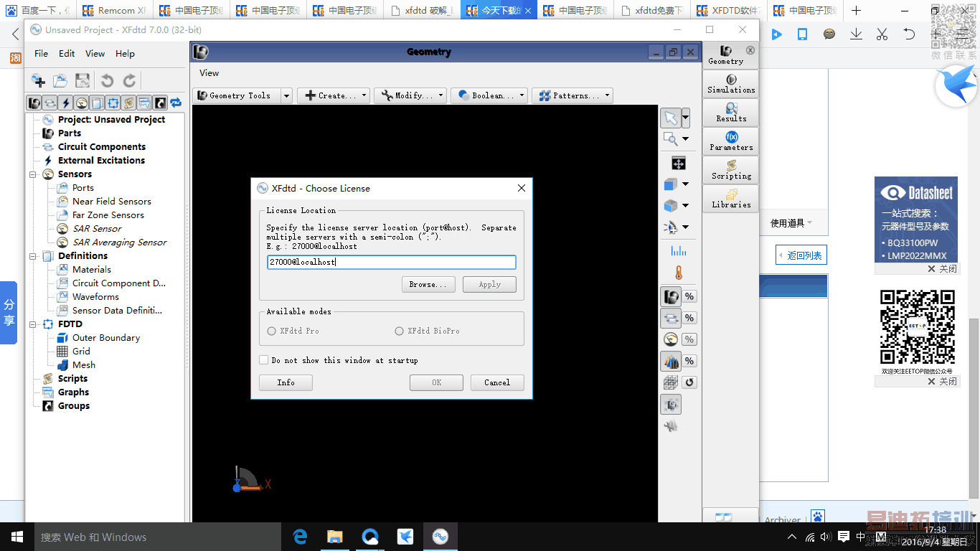The height and width of the screenshot is (551, 980).
Task: Check 'Do not show this window at startup'
Action: pyautogui.click(x=264, y=360)
